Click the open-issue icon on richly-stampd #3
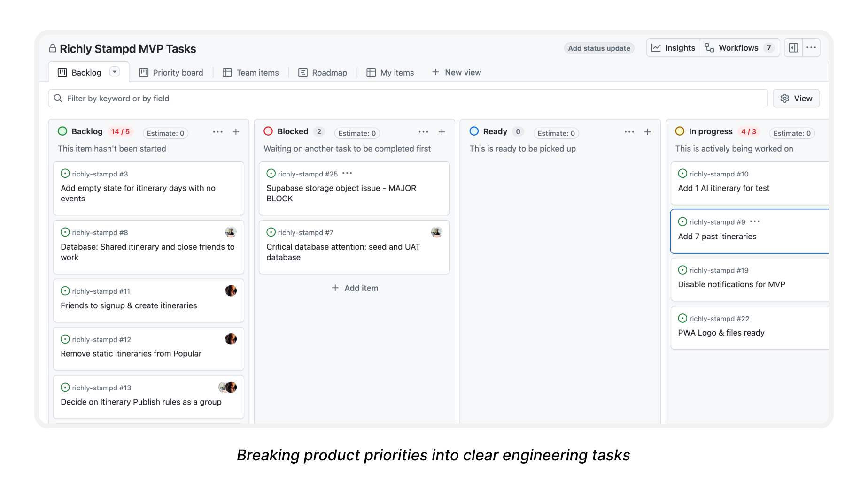Image resolution: width=868 pixels, height=481 pixels. click(x=65, y=174)
